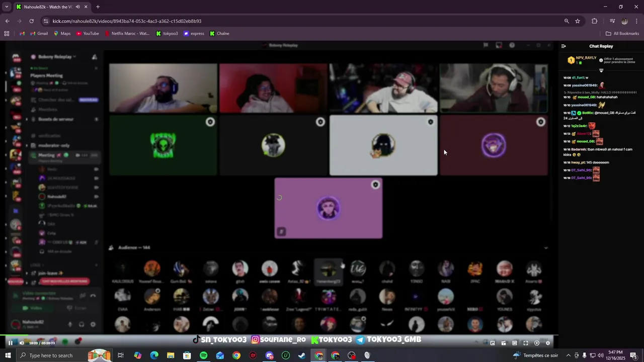Open File Explorer from taskbar
Image resolution: width=644 pixels, height=362 pixels.
coord(171,355)
